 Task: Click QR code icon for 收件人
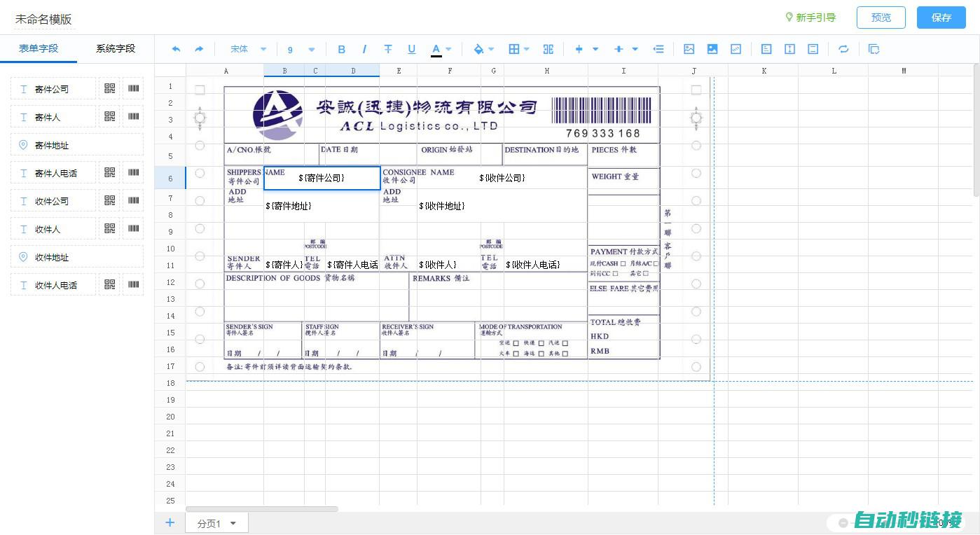point(109,228)
